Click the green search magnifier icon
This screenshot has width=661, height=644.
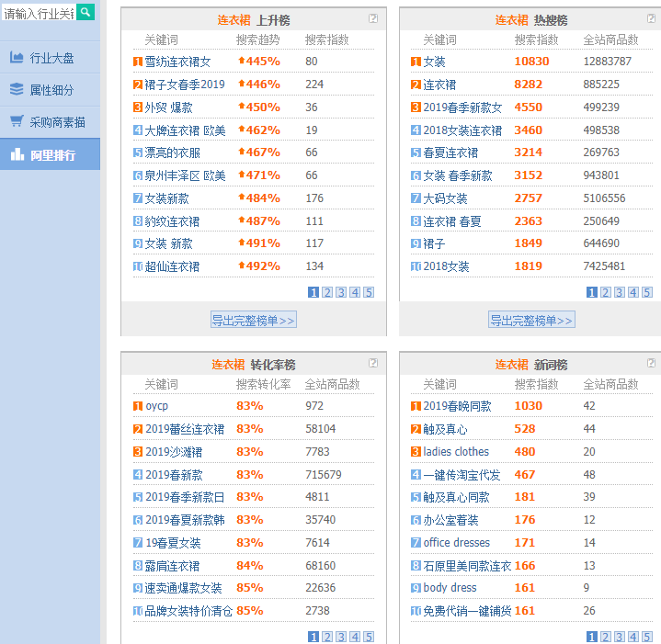[x=85, y=11]
